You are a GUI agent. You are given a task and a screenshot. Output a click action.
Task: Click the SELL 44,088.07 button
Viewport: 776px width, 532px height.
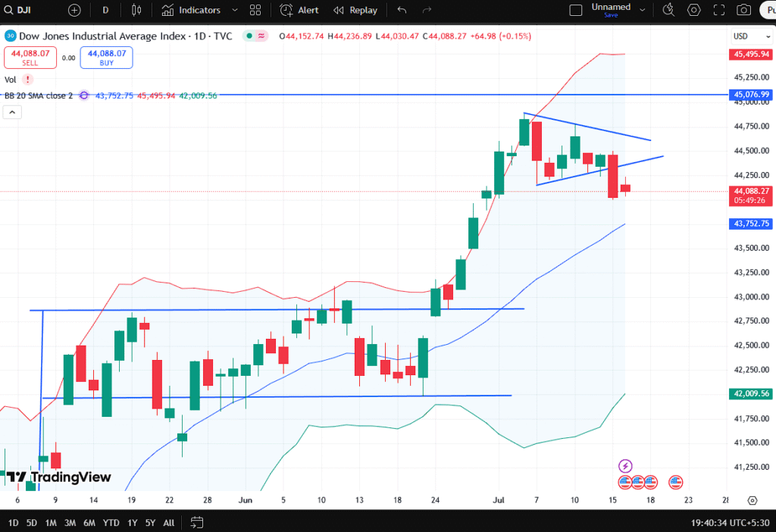tap(30, 58)
